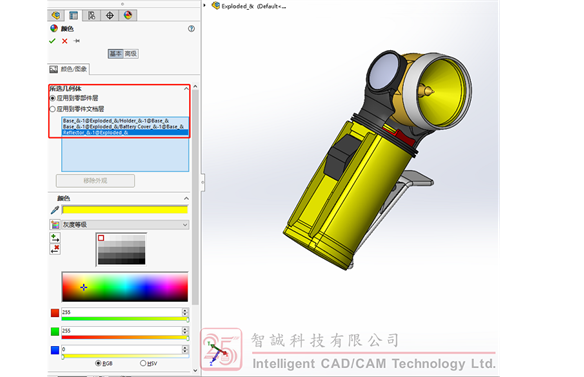This screenshot has width=584, height=377.
Task: Click the Exploded_& (Default<... tree label
Action: click(x=254, y=6)
